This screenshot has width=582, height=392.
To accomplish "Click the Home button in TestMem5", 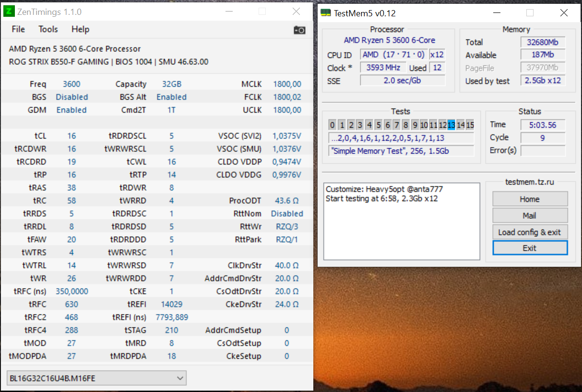I will (530, 199).
